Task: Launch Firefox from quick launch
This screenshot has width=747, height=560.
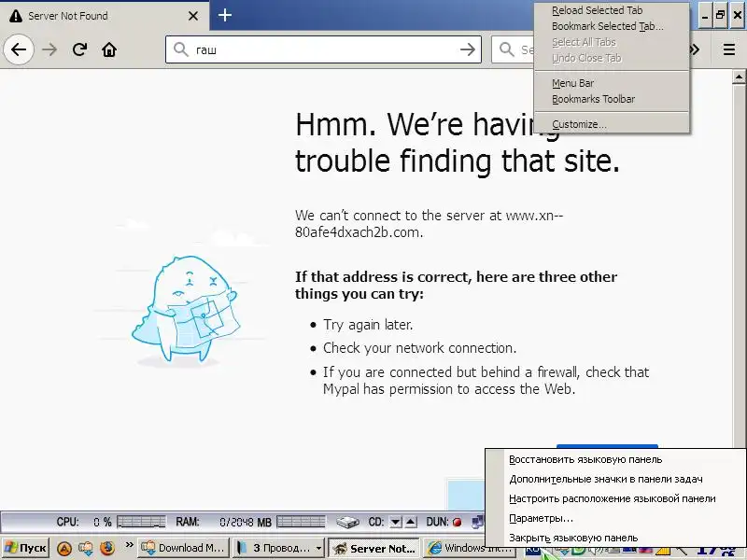Action: coord(107,549)
